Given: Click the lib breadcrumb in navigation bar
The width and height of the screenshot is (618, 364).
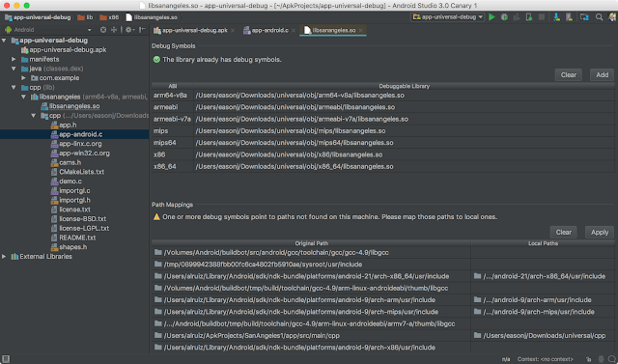Looking at the screenshot, I should 86,17.
